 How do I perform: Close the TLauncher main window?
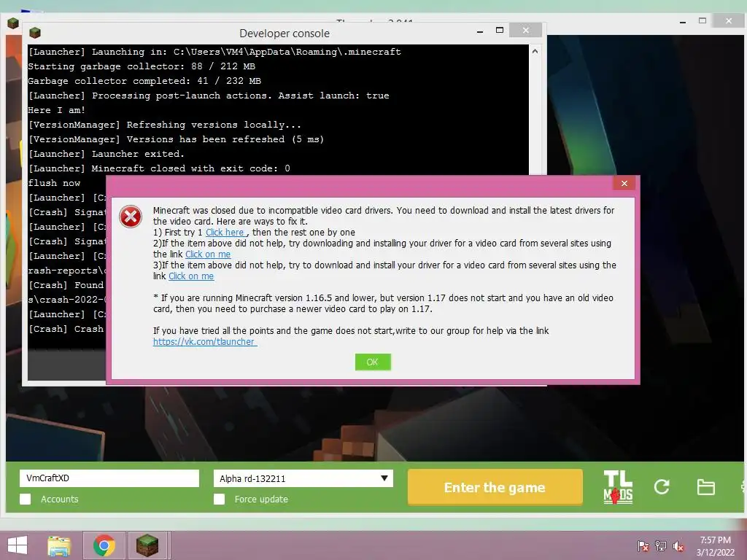click(729, 21)
